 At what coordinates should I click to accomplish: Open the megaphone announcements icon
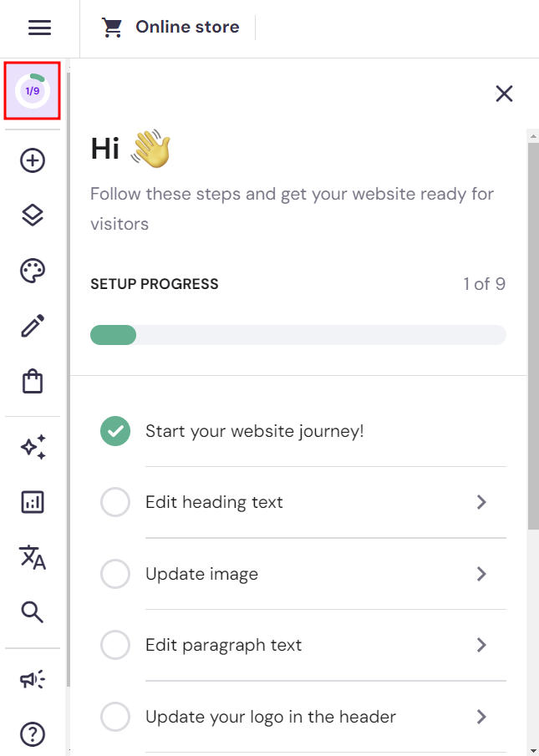pos(33,680)
